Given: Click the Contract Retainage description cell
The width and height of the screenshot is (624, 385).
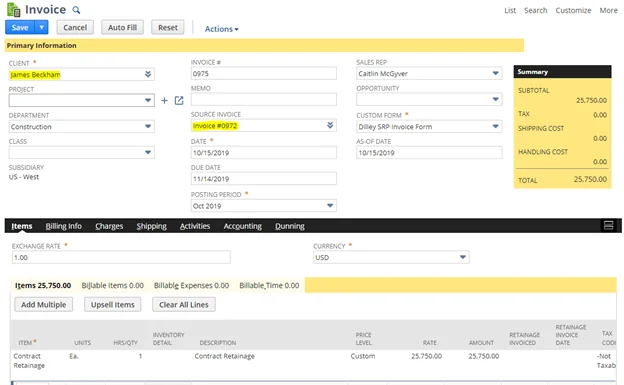Looking at the screenshot, I should (x=224, y=356).
